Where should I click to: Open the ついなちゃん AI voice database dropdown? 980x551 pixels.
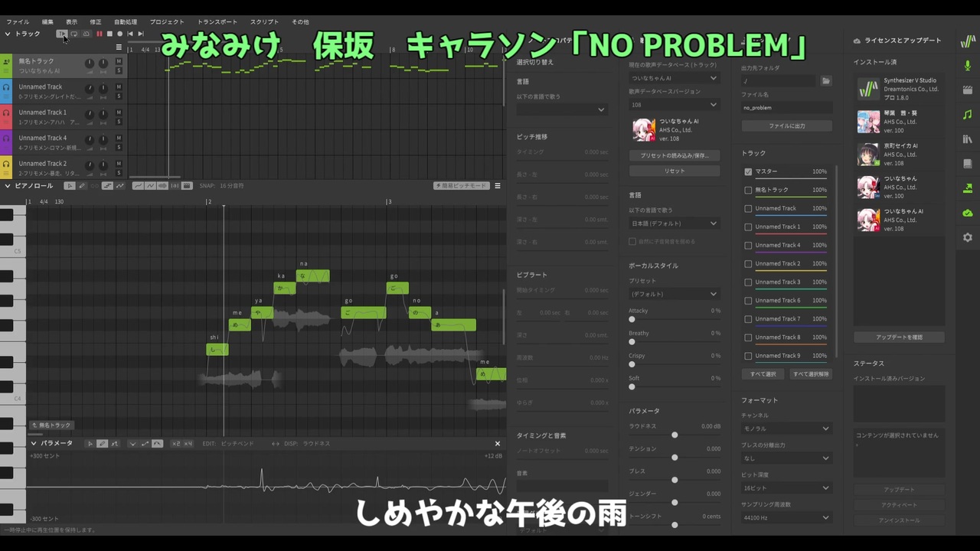(675, 78)
